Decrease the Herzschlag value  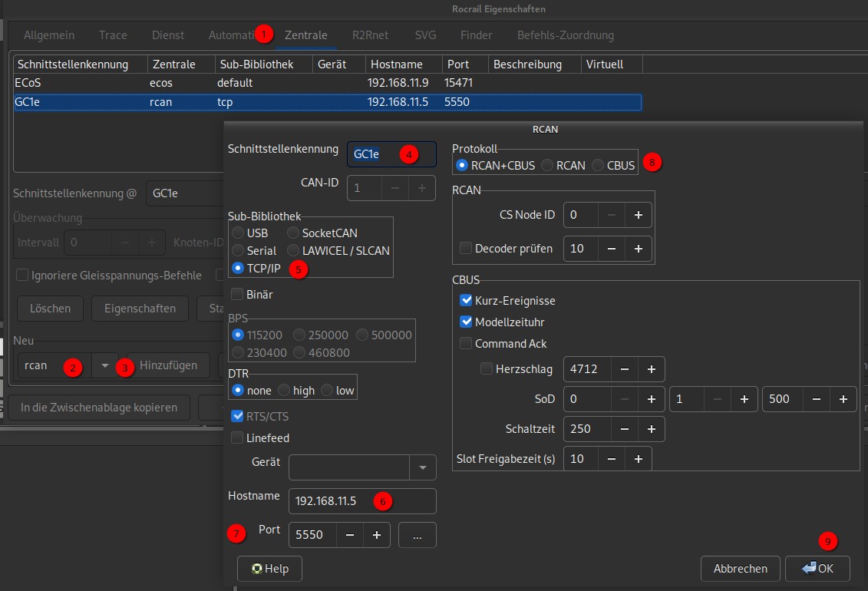click(x=625, y=369)
